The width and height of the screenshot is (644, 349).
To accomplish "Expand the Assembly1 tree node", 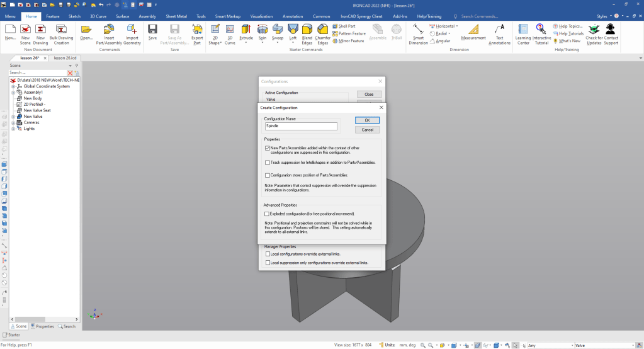I will tap(13, 92).
